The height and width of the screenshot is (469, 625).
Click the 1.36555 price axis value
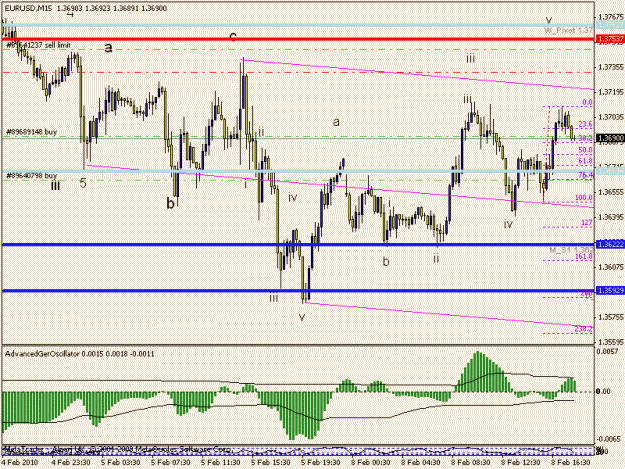[611, 192]
